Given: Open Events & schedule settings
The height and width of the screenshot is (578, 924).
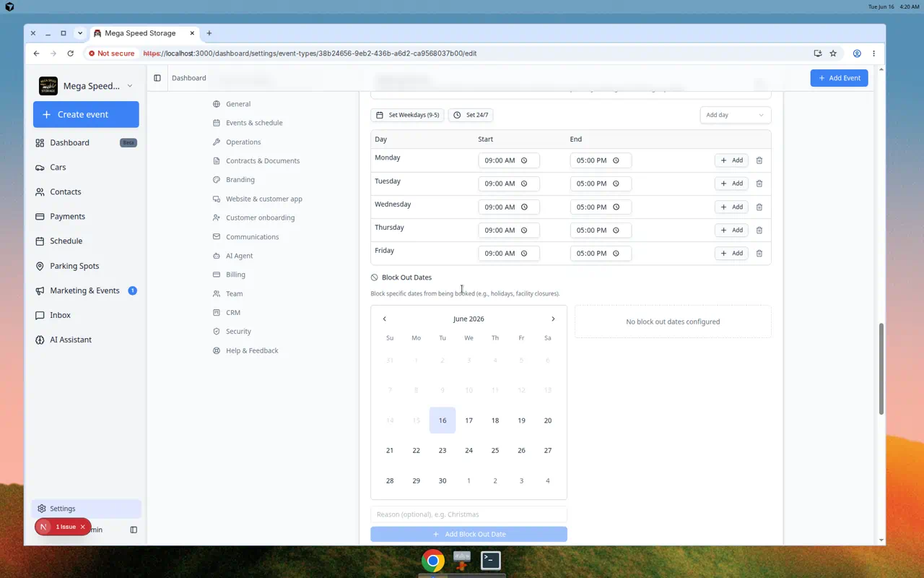Looking at the screenshot, I should tap(254, 123).
